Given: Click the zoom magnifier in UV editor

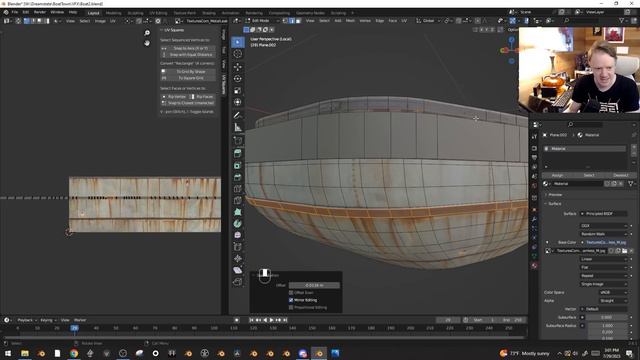Looking at the screenshot, I should tap(147, 33).
